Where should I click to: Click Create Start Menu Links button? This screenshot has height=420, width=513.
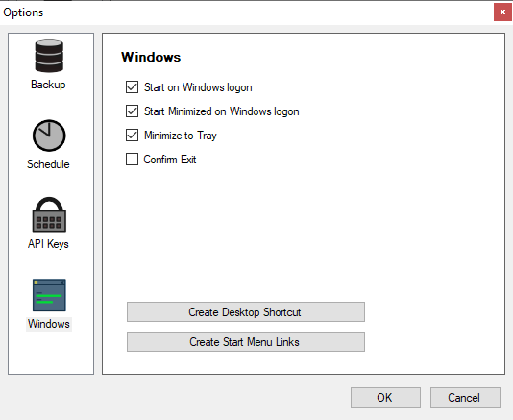[246, 342]
